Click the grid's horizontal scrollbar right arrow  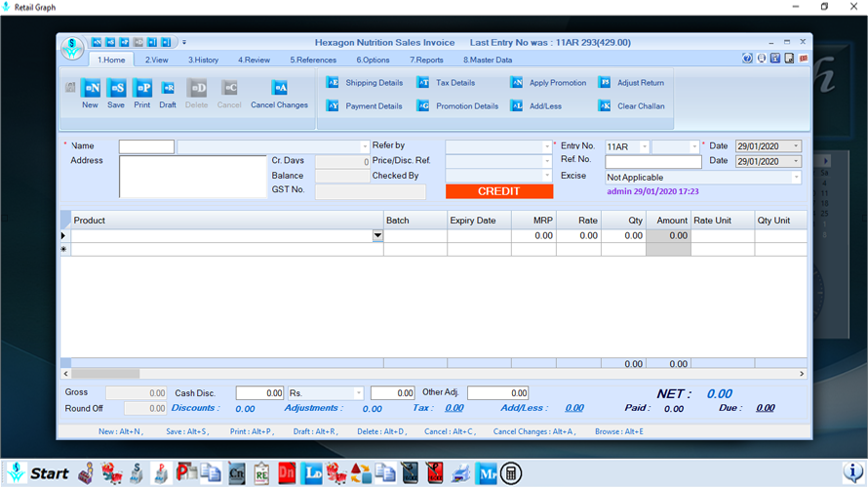click(802, 374)
